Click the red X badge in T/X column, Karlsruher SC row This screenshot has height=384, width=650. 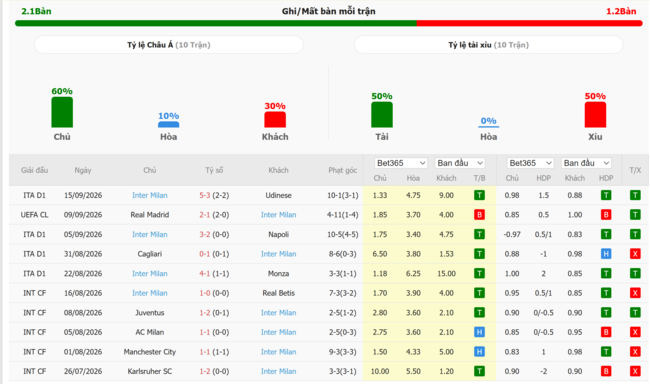pyautogui.click(x=635, y=371)
